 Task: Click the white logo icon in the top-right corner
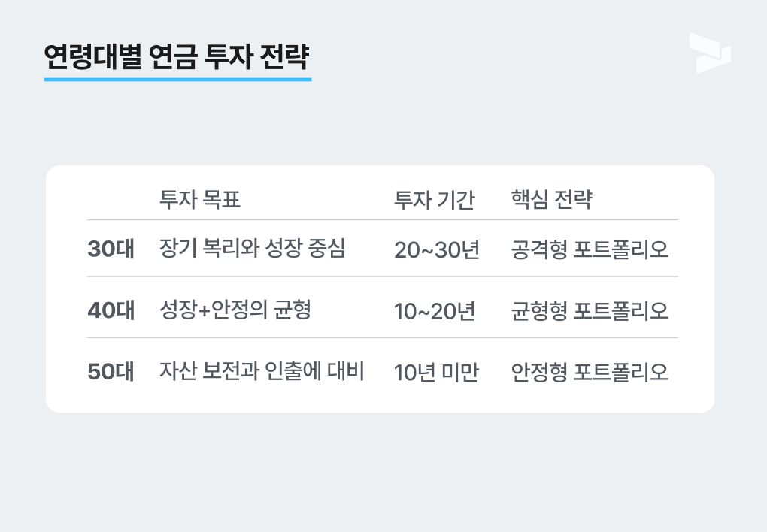coord(709,53)
